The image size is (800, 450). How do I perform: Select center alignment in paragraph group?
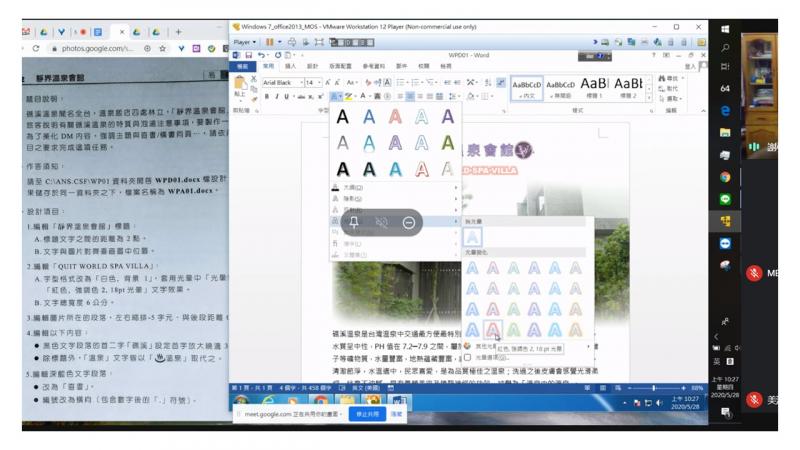pos(410,96)
